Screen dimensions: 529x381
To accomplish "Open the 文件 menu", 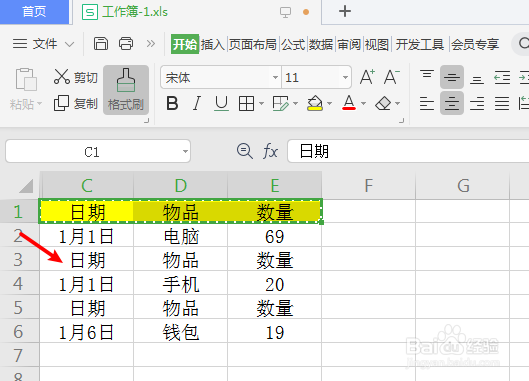I will tap(44, 44).
